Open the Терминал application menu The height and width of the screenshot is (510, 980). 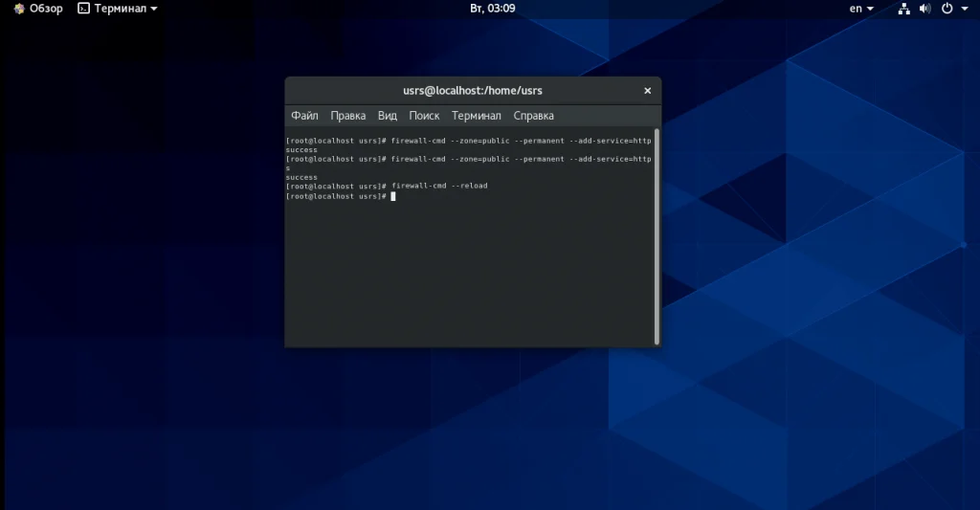tap(118, 9)
